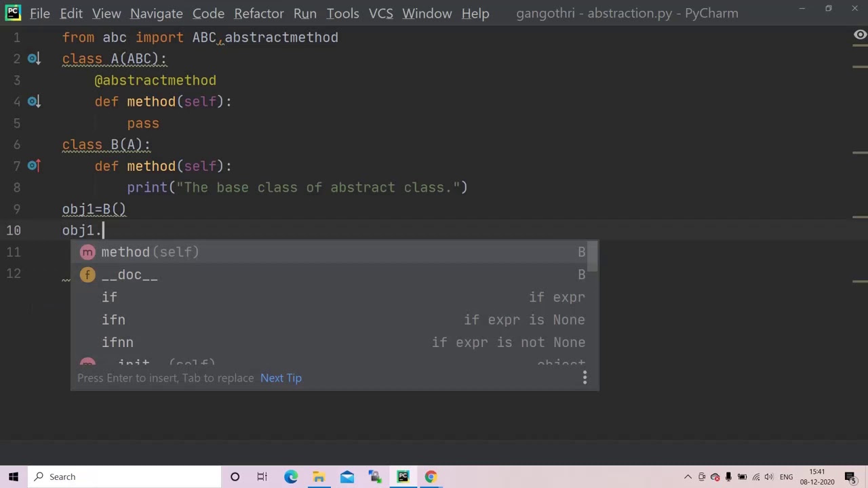868x488 pixels.
Task: Click 'class B(A):' on line 6
Action: 106,144
